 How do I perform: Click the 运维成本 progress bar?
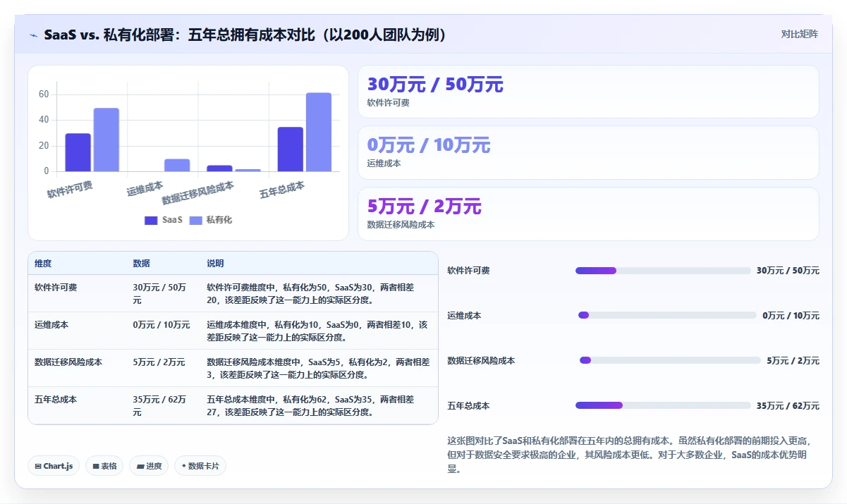pyautogui.click(x=667, y=315)
